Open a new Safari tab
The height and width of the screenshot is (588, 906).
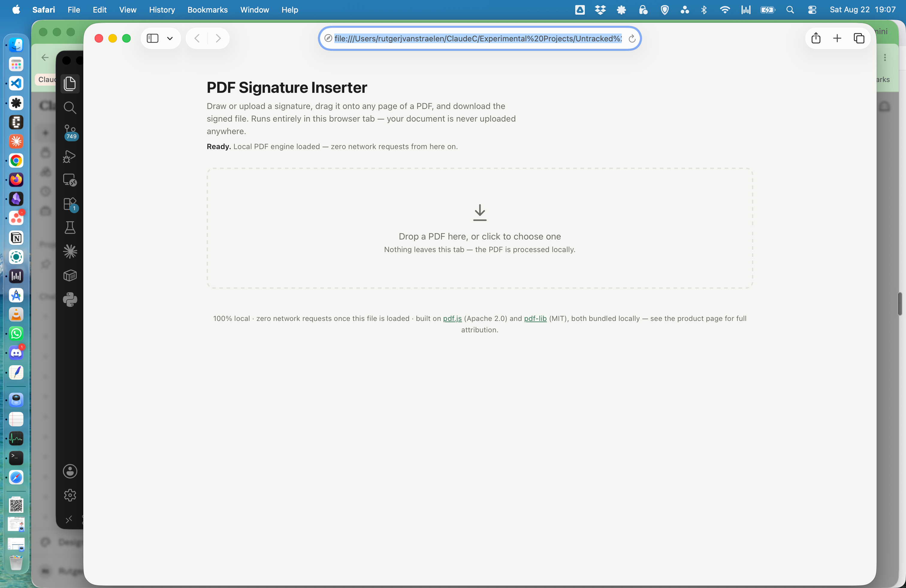pyautogui.click(x=837, y=38)
